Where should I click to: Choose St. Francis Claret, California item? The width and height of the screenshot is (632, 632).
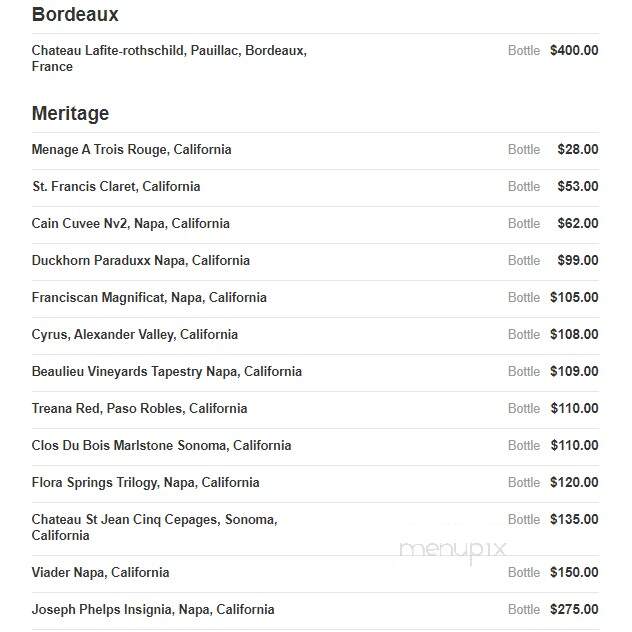[x=116, y=187]
